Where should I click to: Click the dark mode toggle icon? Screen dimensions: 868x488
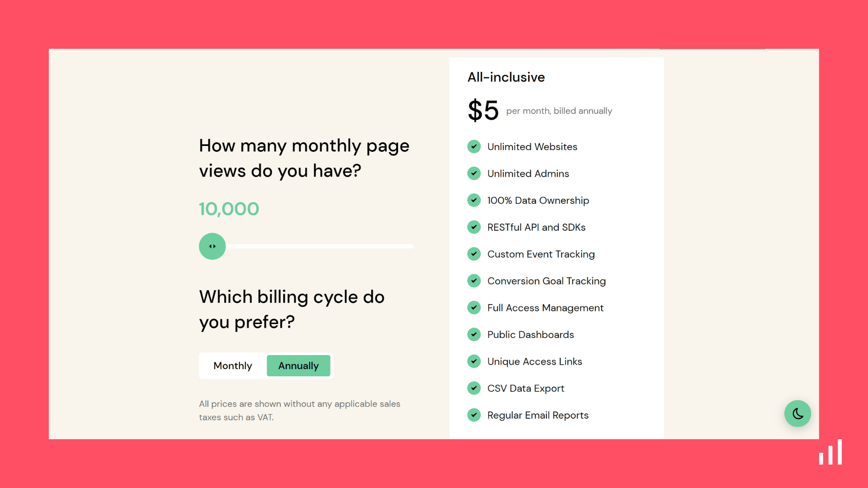[x=798, y=413]
